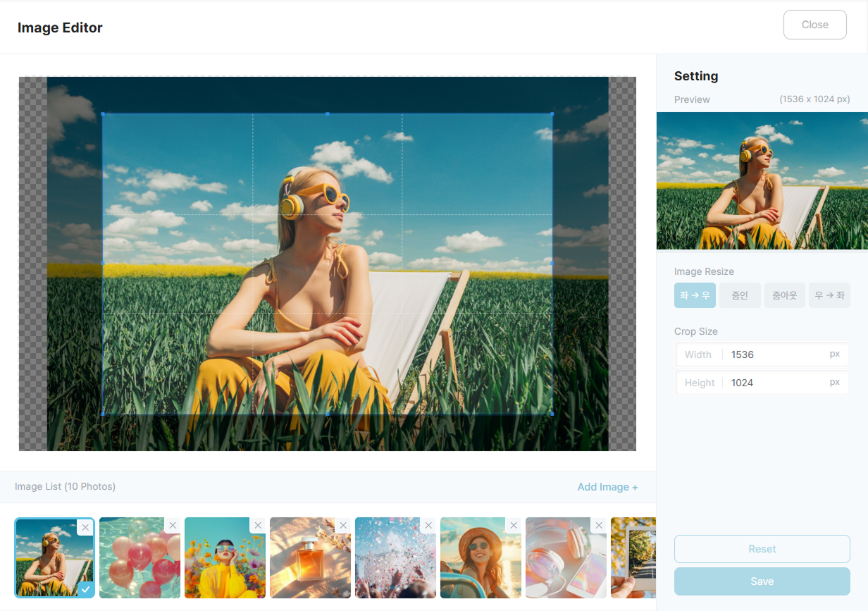Select the 좌 → 우 resize option
Viewport: 868px width, 611px height.
[x=695, y=295]
